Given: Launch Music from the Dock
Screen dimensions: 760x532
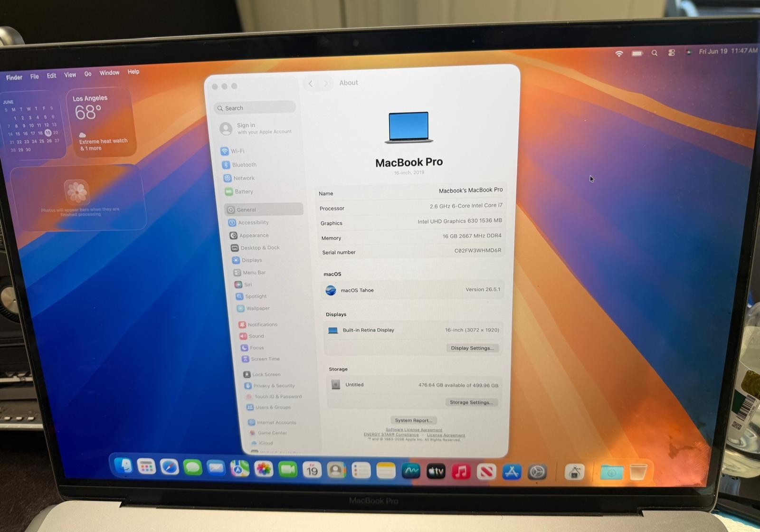Looking at the screenshot, I should coord(461,471).
